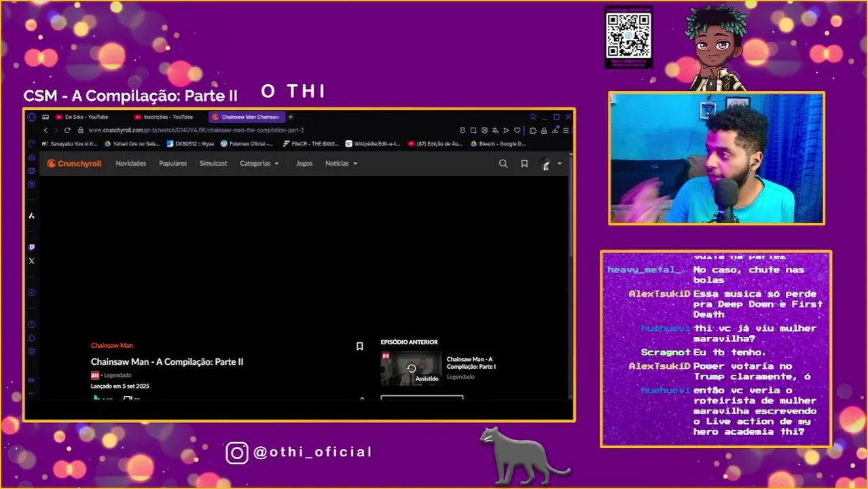This screenshot has height=489, width=868.
Task: Open the (87) Edição de Áu... bookmark
Action: point(435,144)
